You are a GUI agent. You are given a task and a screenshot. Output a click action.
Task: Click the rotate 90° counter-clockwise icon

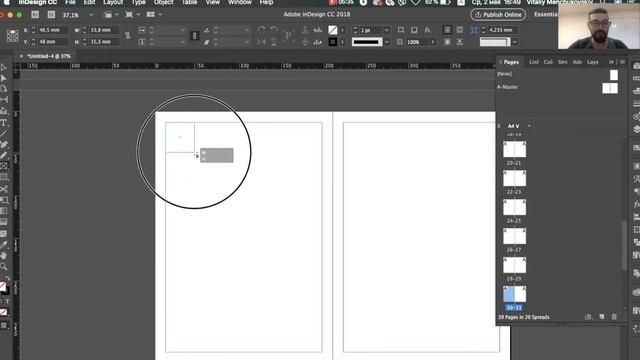(x=274, y=30)
